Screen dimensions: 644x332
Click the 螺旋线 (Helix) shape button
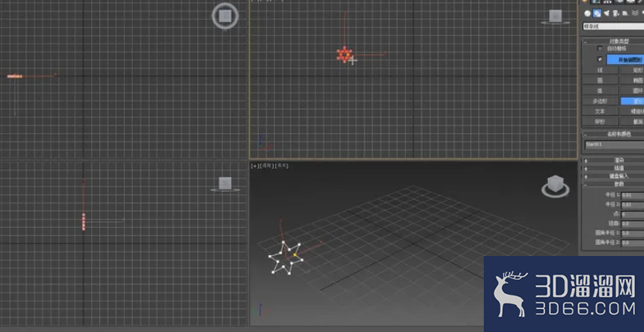632,111
